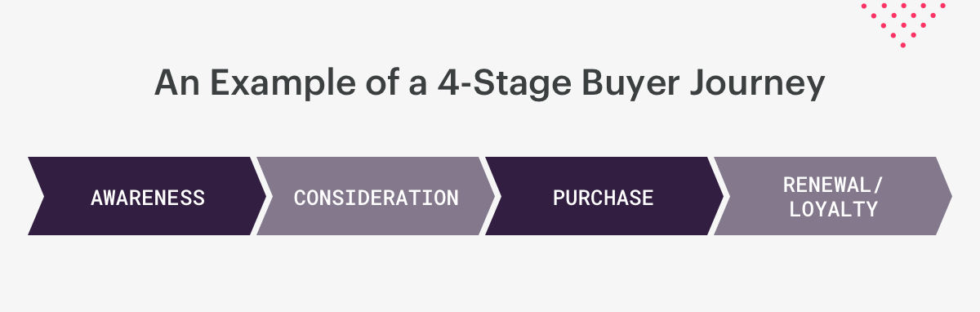Click the left notch of the AWARENESS block
This screenshot has height=312, width=980.
[34, 196]
